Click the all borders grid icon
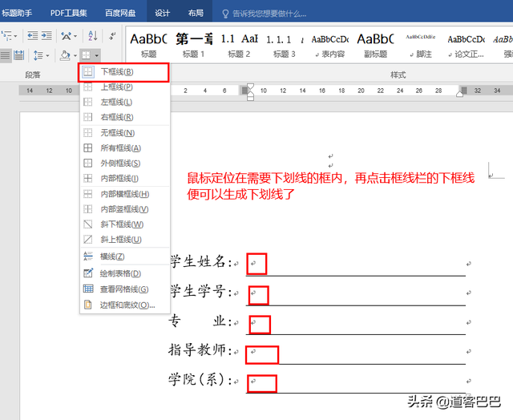This screenshot has height=420, width=513. pos(87,148)
